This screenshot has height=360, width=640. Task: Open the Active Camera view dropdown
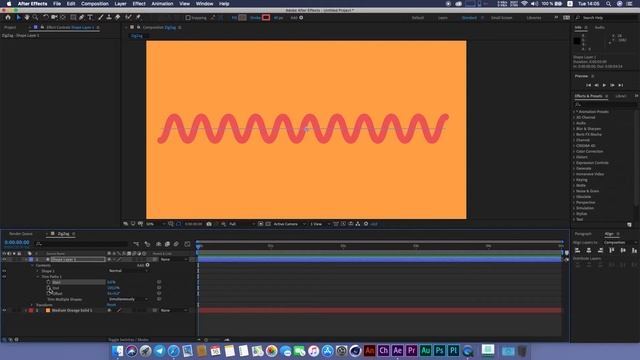(x=289, y=224)
